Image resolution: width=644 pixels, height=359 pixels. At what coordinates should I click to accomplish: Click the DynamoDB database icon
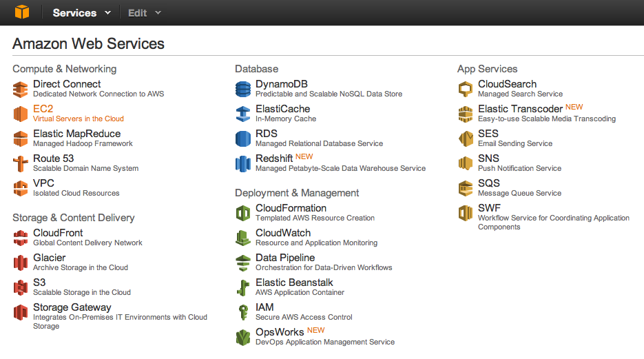[x=243, y=89]
